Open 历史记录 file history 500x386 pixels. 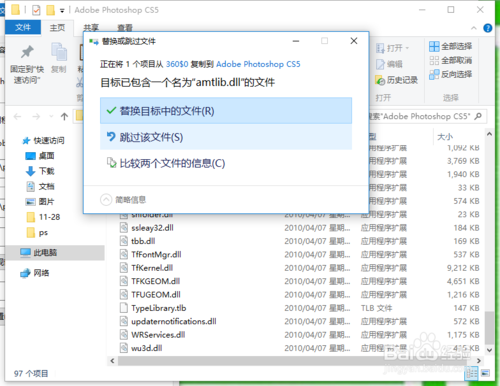397,80
